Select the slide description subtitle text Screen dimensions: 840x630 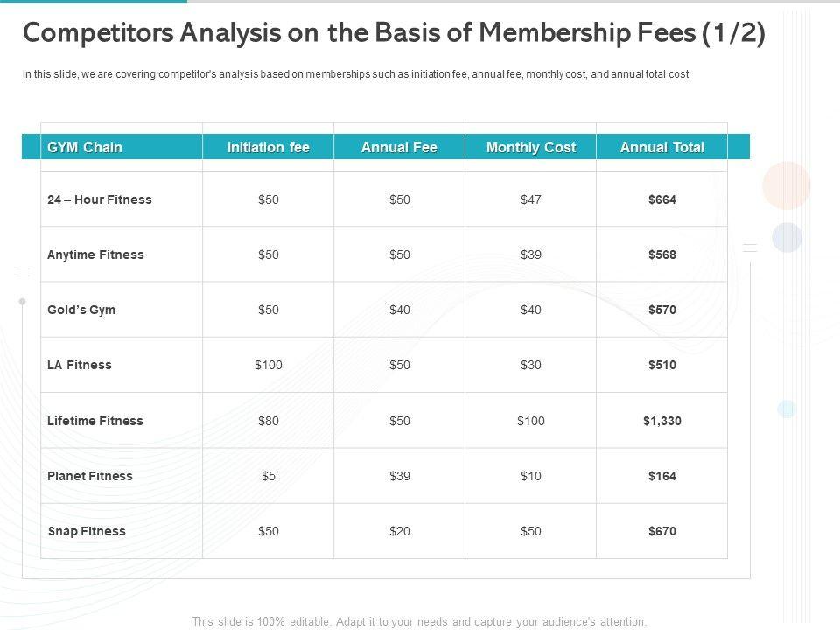click(x=355, y=74)
